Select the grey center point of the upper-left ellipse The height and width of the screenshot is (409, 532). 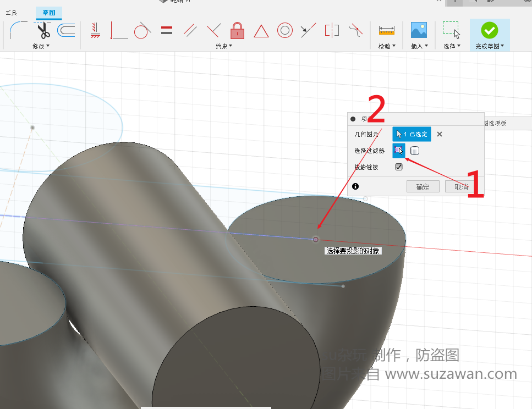tap(32, 128)
